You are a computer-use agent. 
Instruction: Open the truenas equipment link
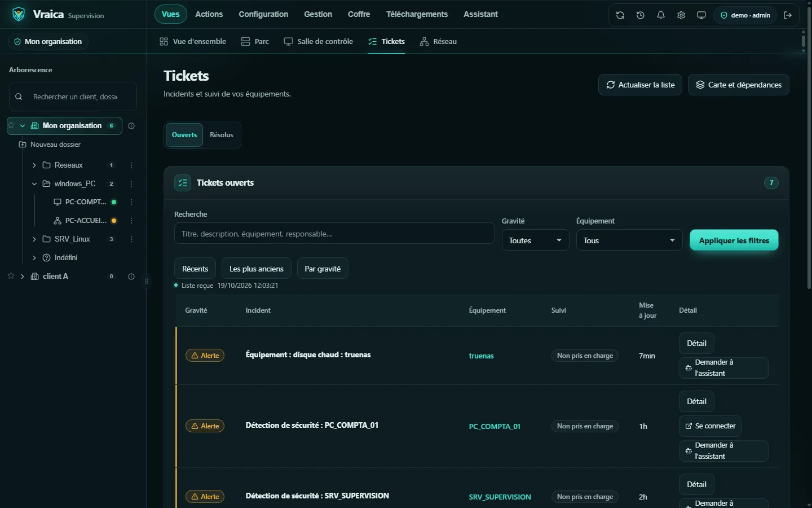tap(482, 356)
